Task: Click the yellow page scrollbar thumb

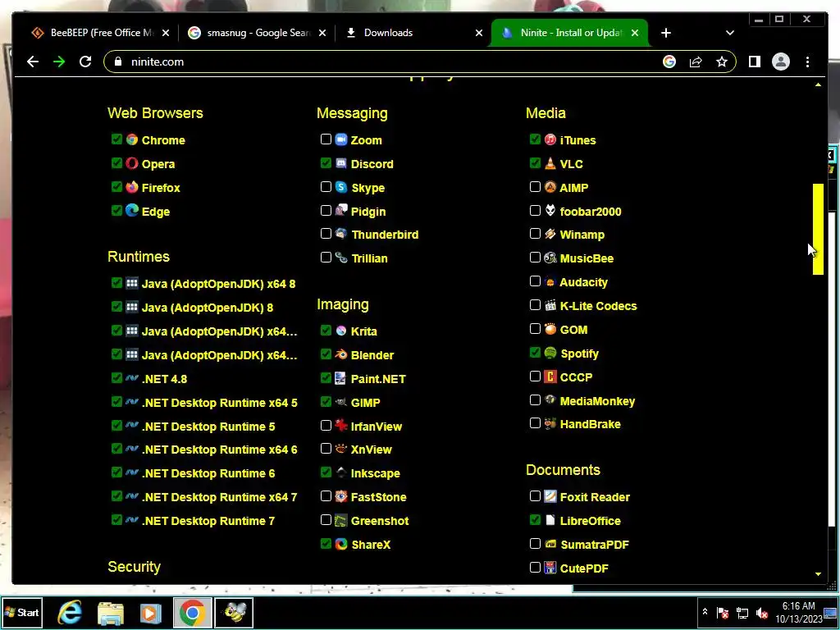Action: 818,230
